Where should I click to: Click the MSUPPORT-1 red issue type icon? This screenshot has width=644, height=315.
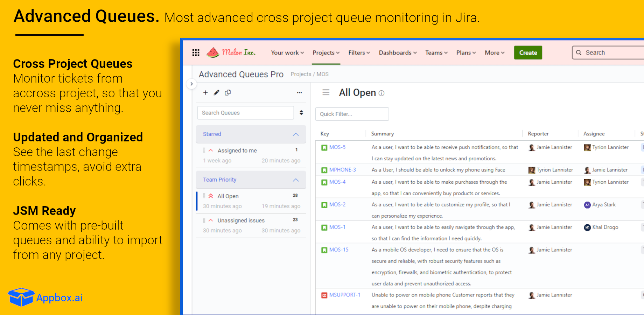coord(324,295)
